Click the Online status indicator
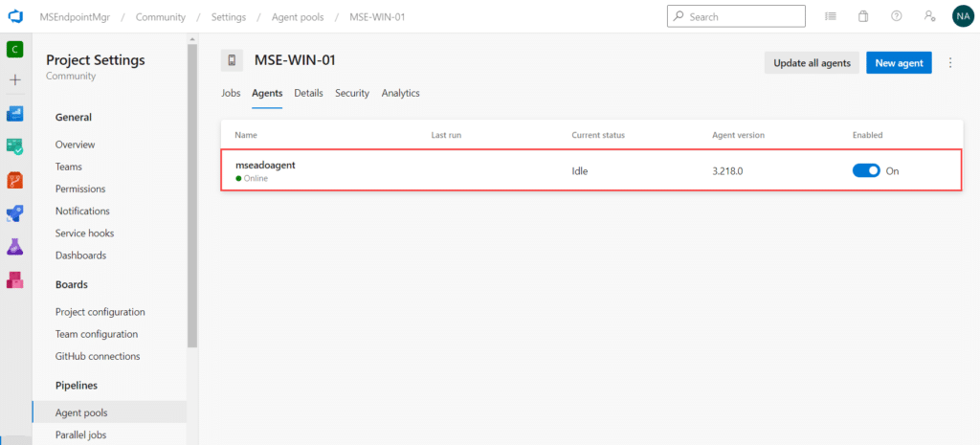980x445 pixels. 252,179
